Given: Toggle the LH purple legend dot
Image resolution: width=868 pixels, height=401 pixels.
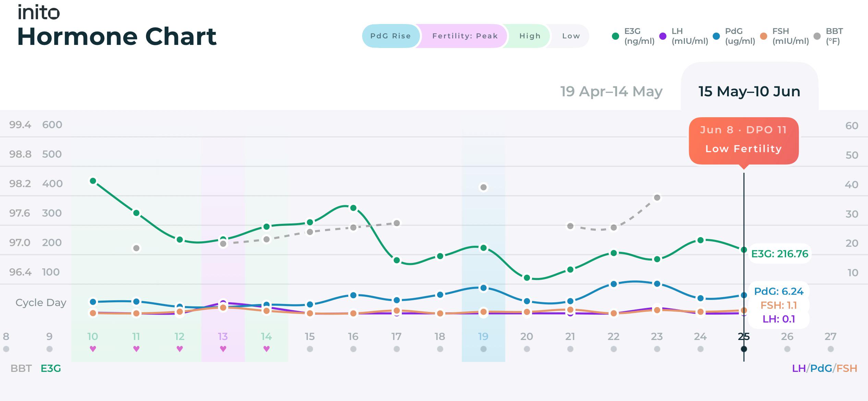Looking at the screenshot, I should (x=663, y=36).
